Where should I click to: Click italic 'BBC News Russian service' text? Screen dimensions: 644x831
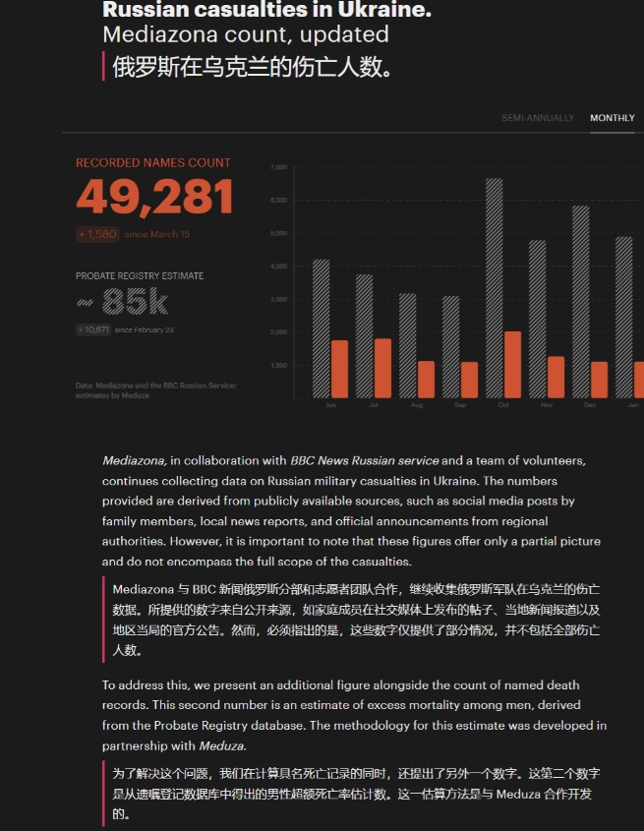(x=365, y=460)
